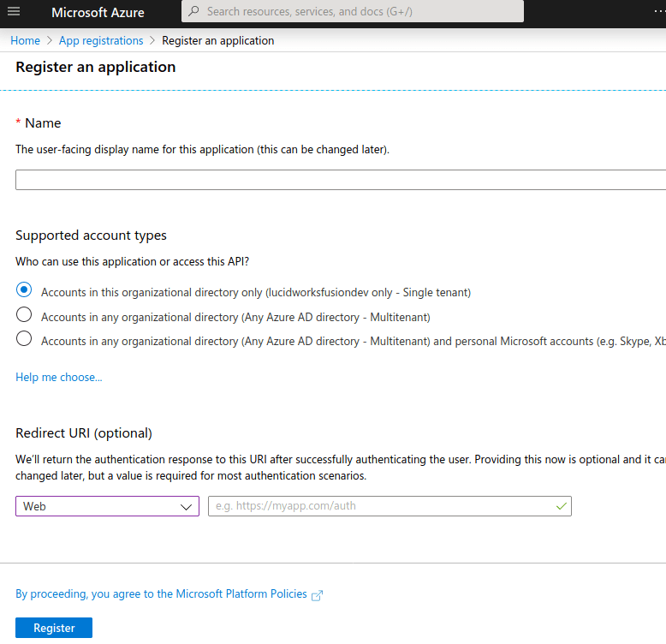Click the green checkmark in redirect URI field
The image size is (666, 644).
coord(561,506)
